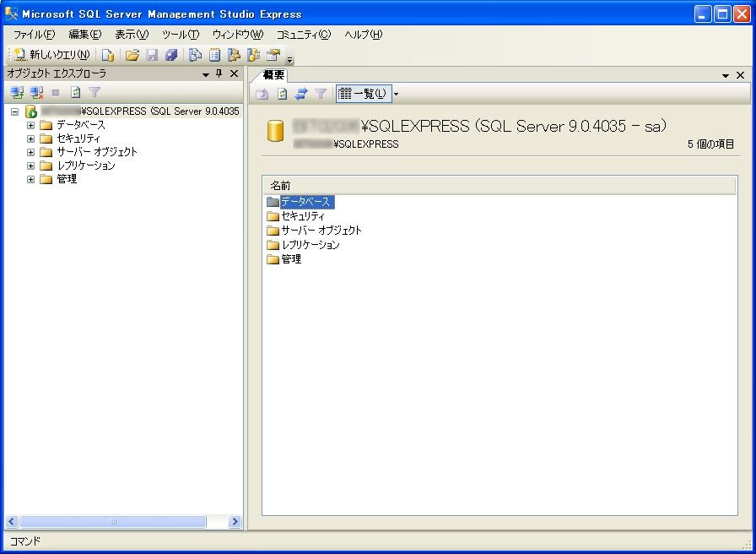The image size is (756, 554).
Task: Click the 一覧 view button
Action: coord(364,94)
